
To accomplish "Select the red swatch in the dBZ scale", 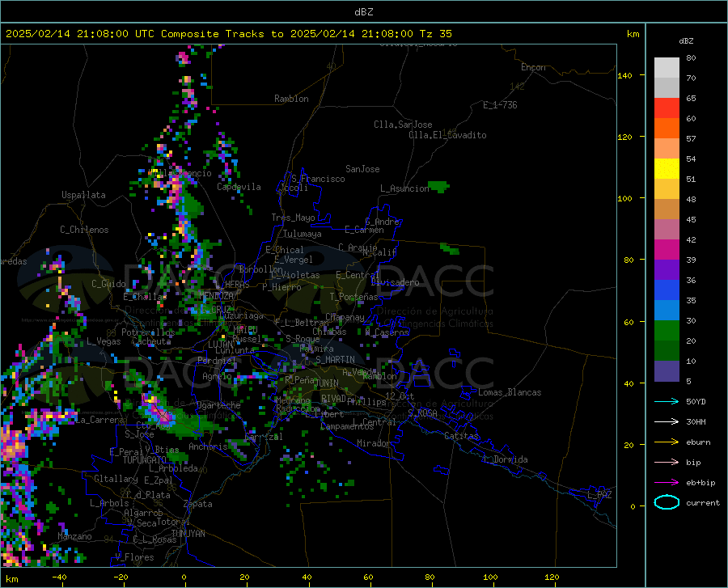I will click(667, 108).
